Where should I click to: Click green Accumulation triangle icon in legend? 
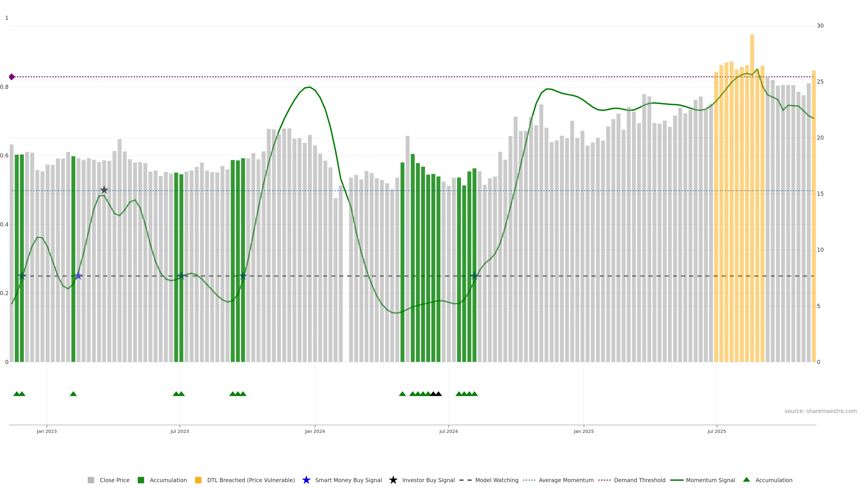[x=746, y=480]
